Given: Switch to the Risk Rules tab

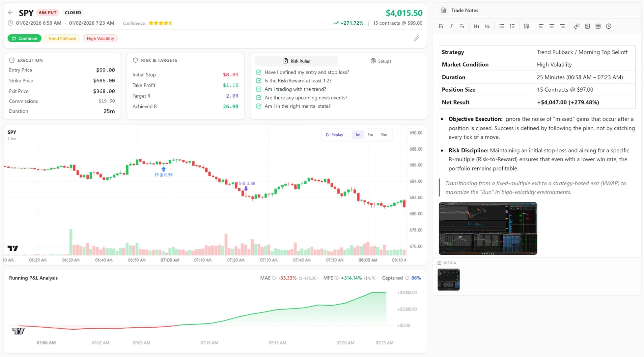Looking at the screenshot, I should click(x=296, y=61).
